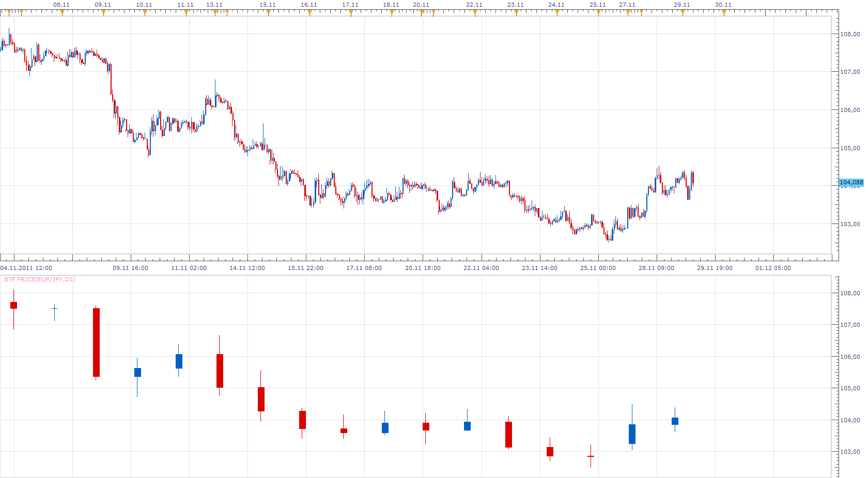Image resolution: width=868 pixels, height=478 pixels.
Task: Click the 25.11 00:00 time axis label
Action: [x=598, y=268]
